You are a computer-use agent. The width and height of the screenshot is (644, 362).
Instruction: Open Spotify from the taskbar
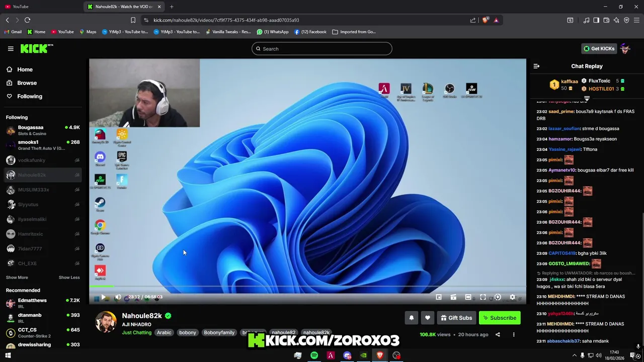point(314,355)
